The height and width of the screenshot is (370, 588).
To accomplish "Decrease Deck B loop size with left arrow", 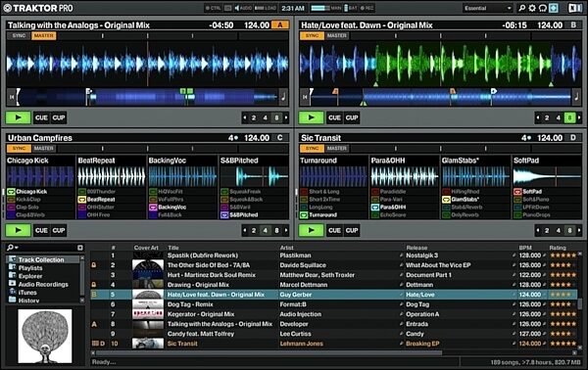I will tap(538, 118).
